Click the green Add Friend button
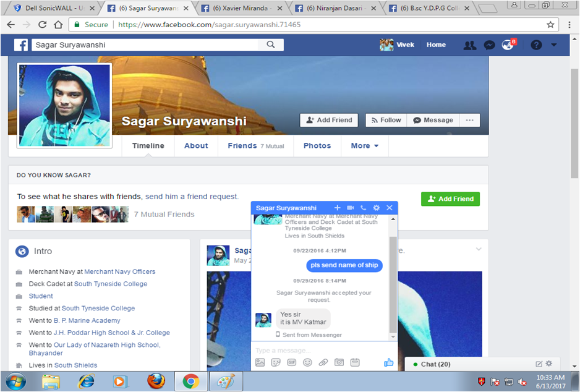 click(450, 199)
